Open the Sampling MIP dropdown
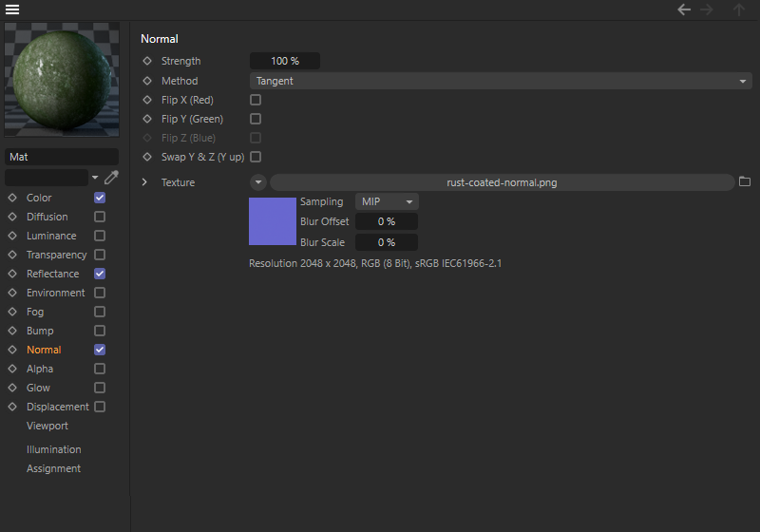760x532 pixels. pyautogui.click(x=387, y=201)
